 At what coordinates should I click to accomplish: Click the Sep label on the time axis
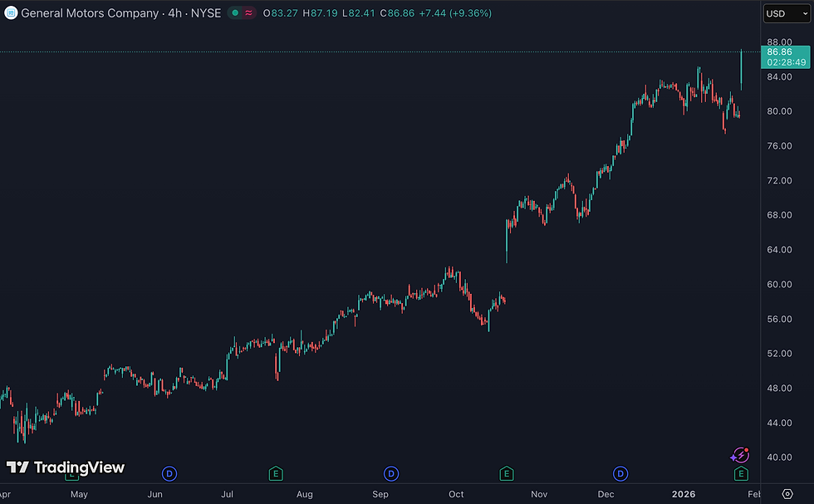[x=380, y=494]
